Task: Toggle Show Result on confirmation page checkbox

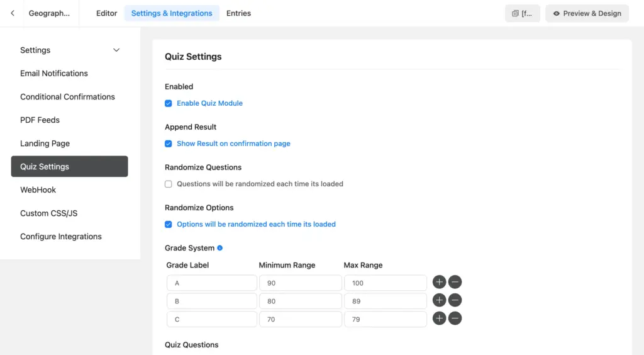Action: 169,144
